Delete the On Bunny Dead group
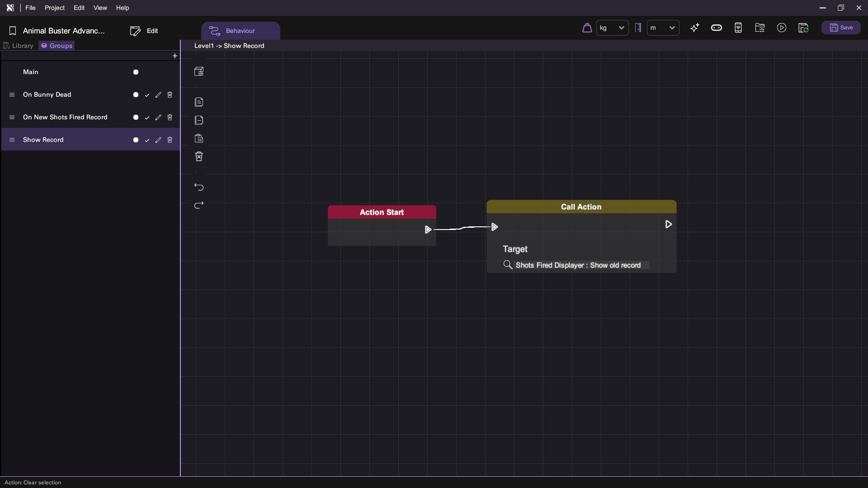Screen dimensions: 868x488 tap(170, 95)
